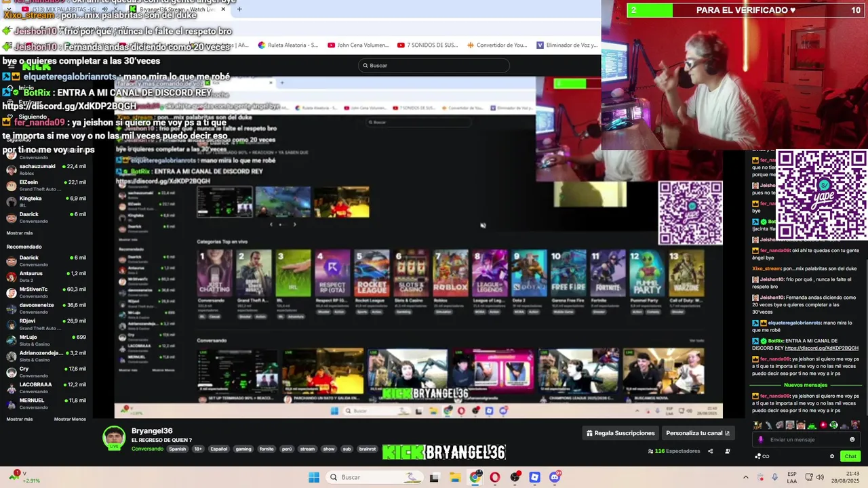Image resolution: width=868 pixels, height=488 pixels.
Task: Click the purple microphone icon in chat
Action: click(x=760, y=439)
